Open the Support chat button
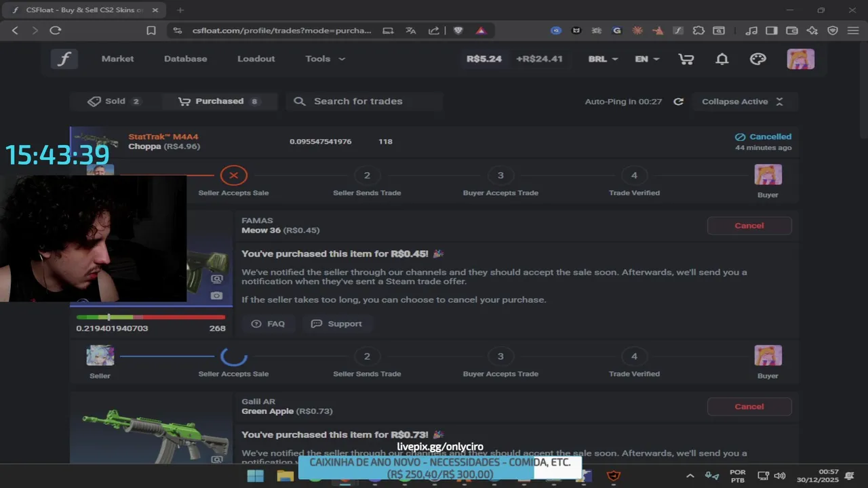Image resolution: width=868 pixels, height=488 pixels. [336, 324]
